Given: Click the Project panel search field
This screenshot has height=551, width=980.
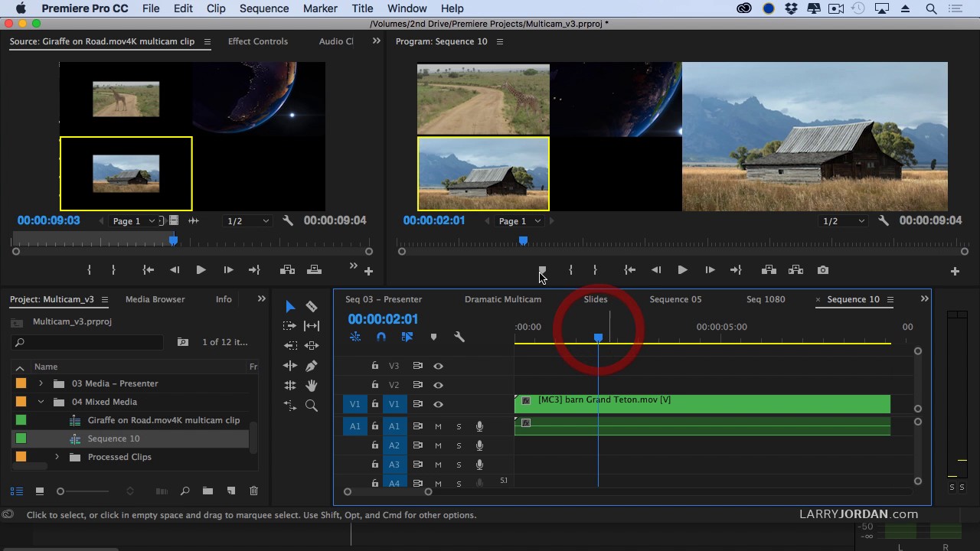Looking at the screenshot, I should (x=88, y=342).
